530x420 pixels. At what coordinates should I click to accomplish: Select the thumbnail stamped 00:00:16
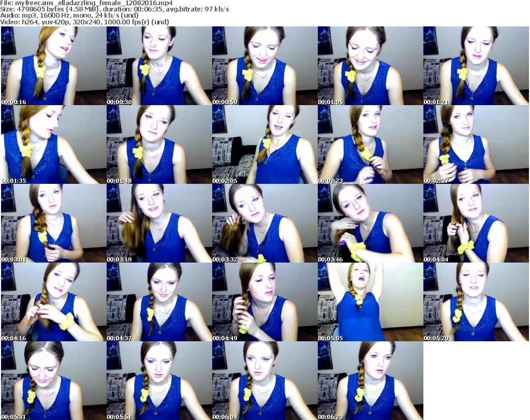click(x=53, y=66)
